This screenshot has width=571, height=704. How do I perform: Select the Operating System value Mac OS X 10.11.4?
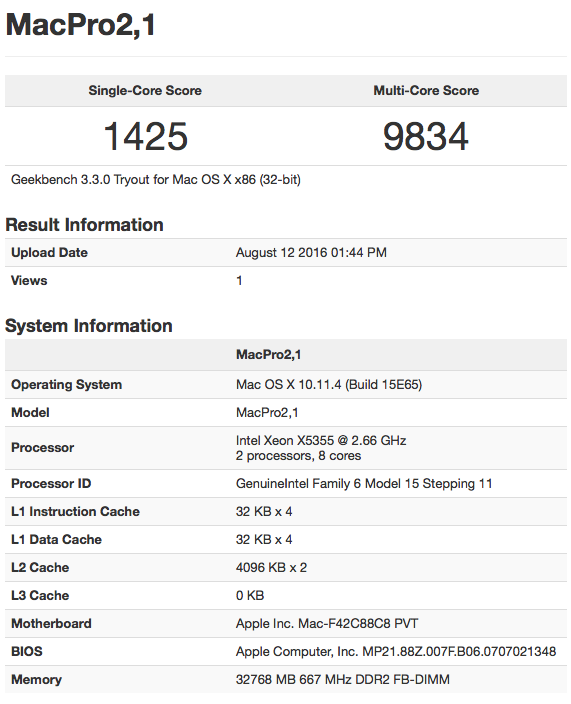pos(329,385)
